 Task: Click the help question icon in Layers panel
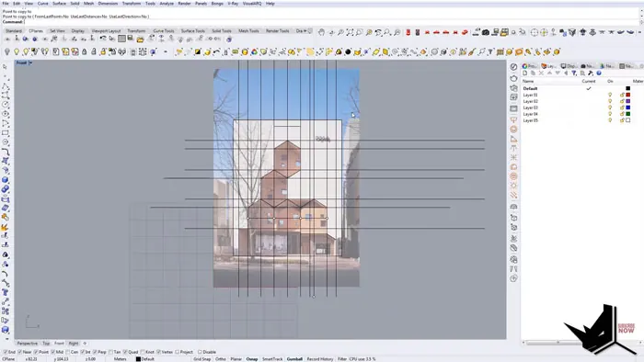tap(599, 73)
